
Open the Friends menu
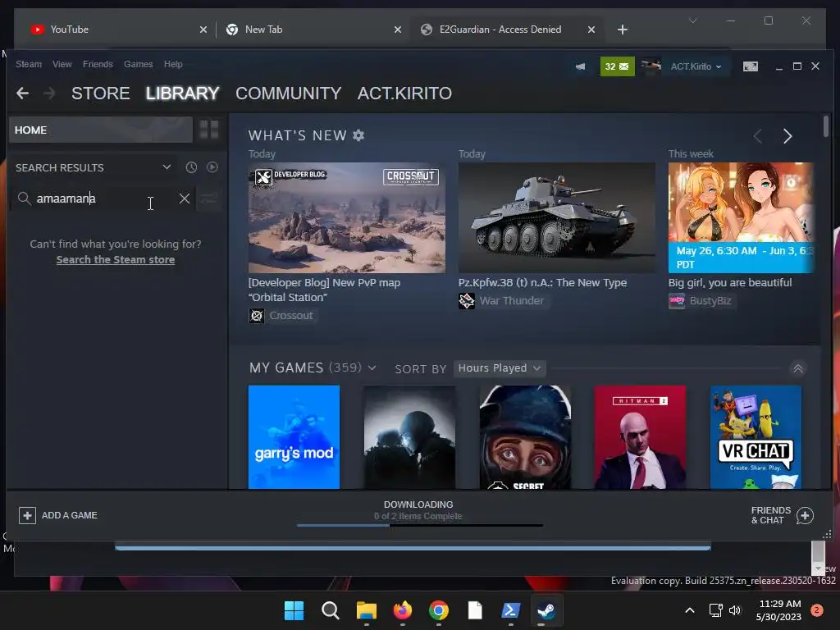click(98, 64)
